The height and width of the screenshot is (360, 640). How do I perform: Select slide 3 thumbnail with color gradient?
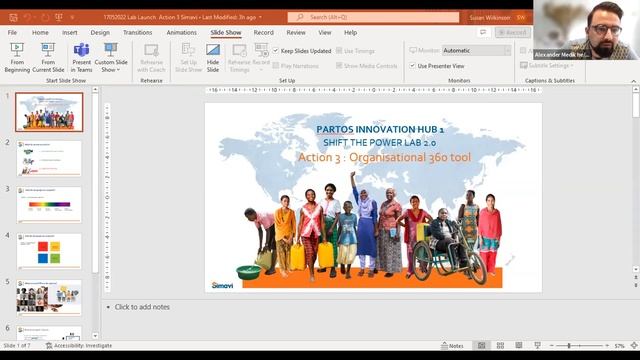(49, 205)
